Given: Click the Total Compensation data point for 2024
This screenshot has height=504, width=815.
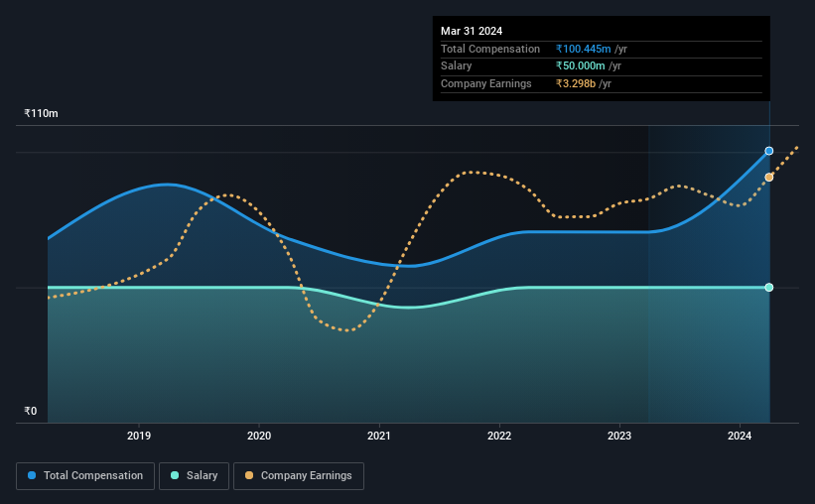Looking at the screenshot, I should 768,151.
